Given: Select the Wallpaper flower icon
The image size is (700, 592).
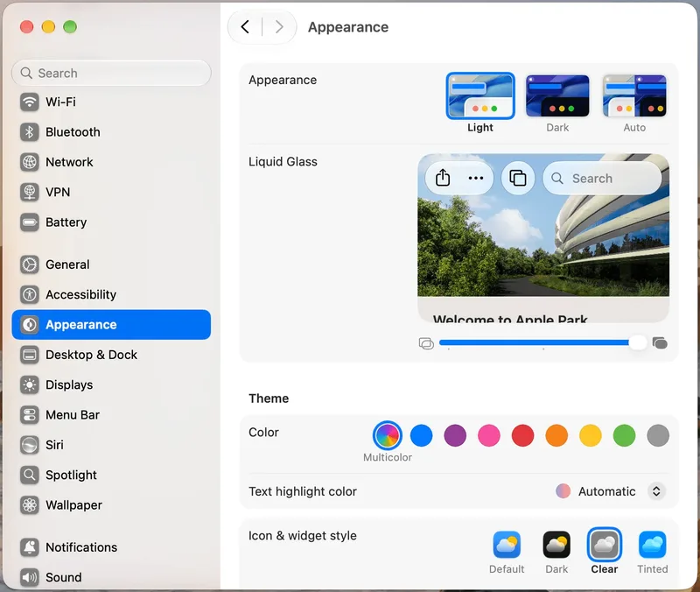Looking at the screenshot, I should tap(30, 505).
